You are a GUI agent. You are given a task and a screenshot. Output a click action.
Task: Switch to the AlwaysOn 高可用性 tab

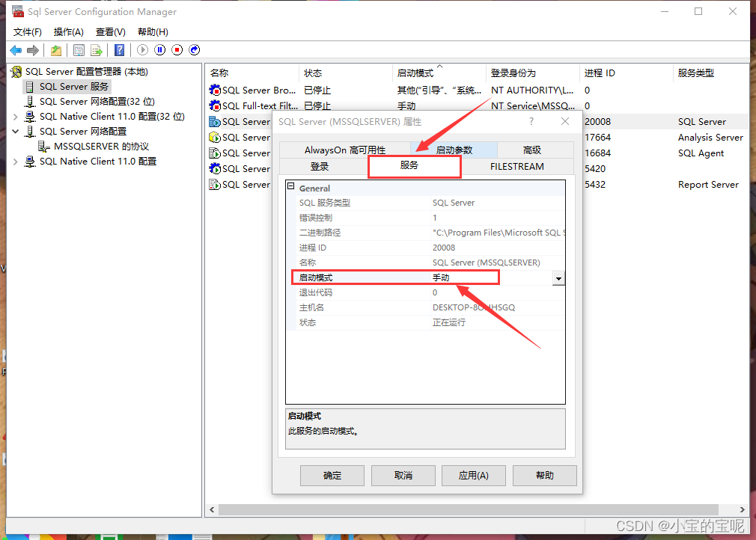(x=345, y=150)
